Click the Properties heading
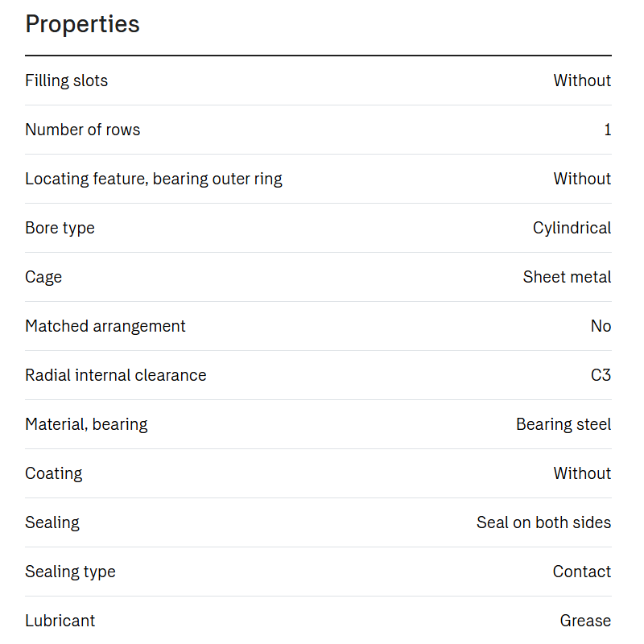Image resolution: width=644 pixels, height=644 pixels. [82, 24]
